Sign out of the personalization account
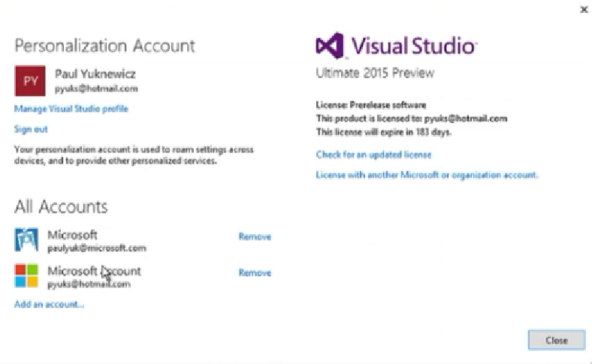Image resolution: width=592 pixels, height=364 pixels. (x=31, y=129)
